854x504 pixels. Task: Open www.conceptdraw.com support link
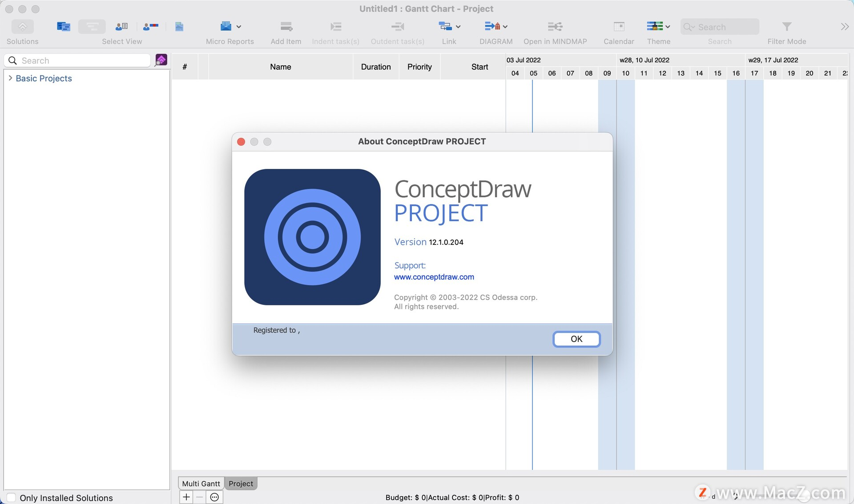[x=434, y=277]
